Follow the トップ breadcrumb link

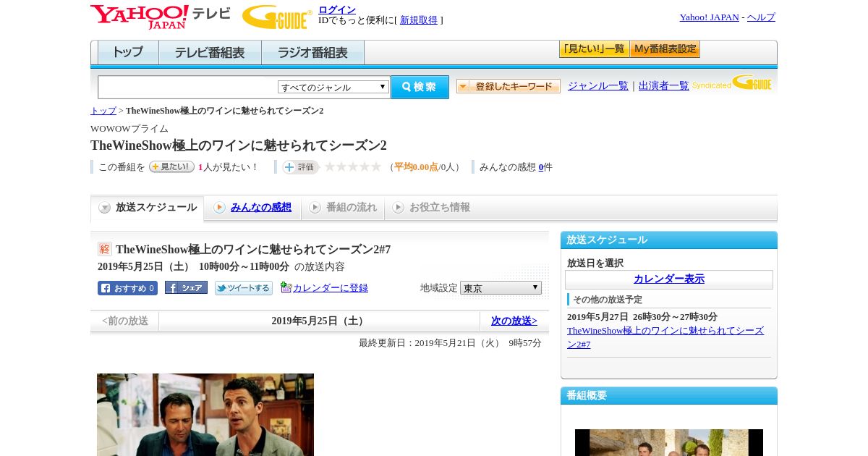coord(103,111)
